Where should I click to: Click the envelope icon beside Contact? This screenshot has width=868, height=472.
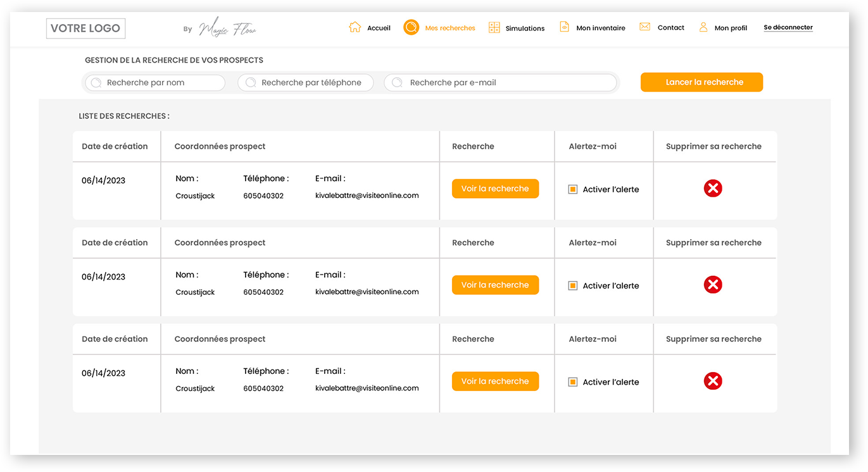coord(645,27)
